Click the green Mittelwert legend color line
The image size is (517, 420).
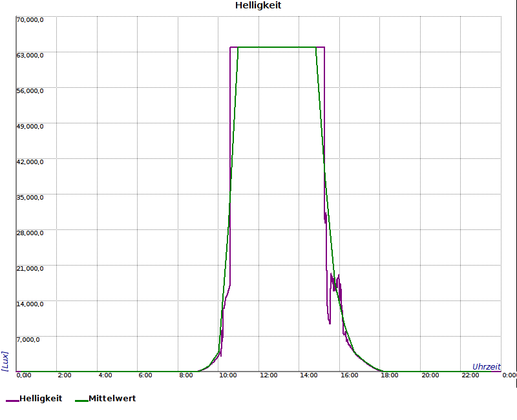[81, 401]
